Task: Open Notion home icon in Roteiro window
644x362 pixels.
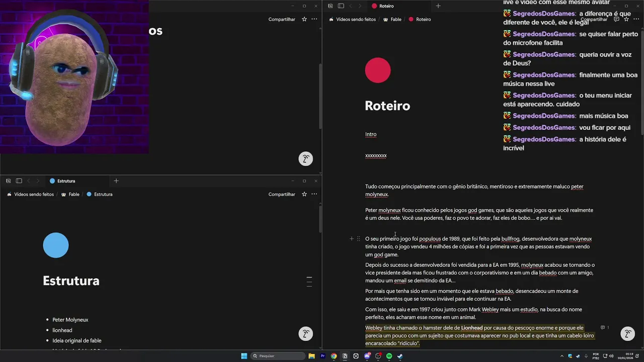Action: (331, 6)
